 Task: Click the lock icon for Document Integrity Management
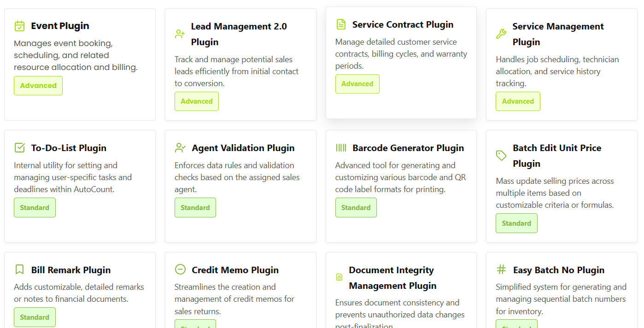pos(340,277)
